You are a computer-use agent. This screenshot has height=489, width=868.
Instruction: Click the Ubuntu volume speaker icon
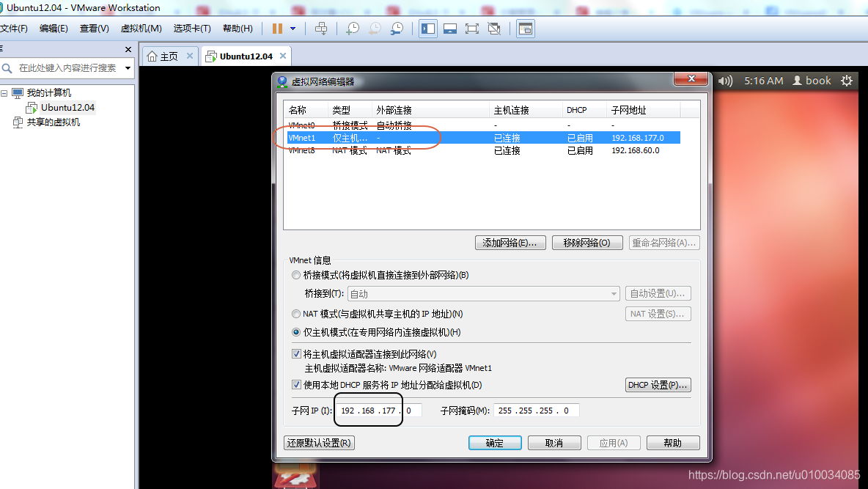(724, 81)
